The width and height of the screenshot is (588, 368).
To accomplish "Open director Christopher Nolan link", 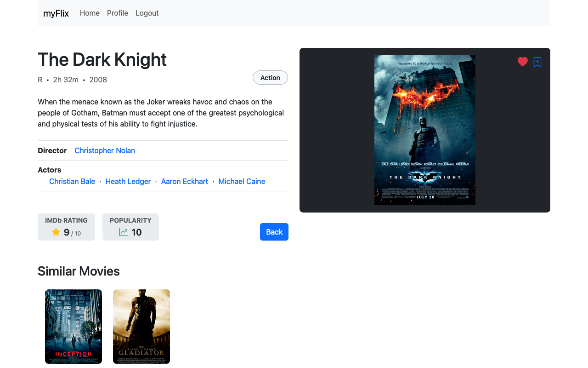I will tap(105, 150).
